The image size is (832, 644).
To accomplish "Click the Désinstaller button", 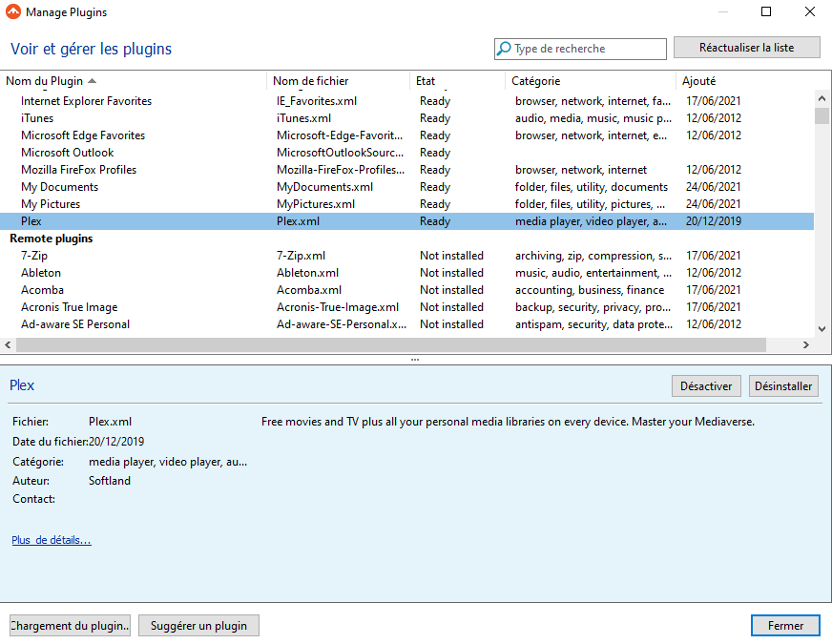I will tap(783, 386).
